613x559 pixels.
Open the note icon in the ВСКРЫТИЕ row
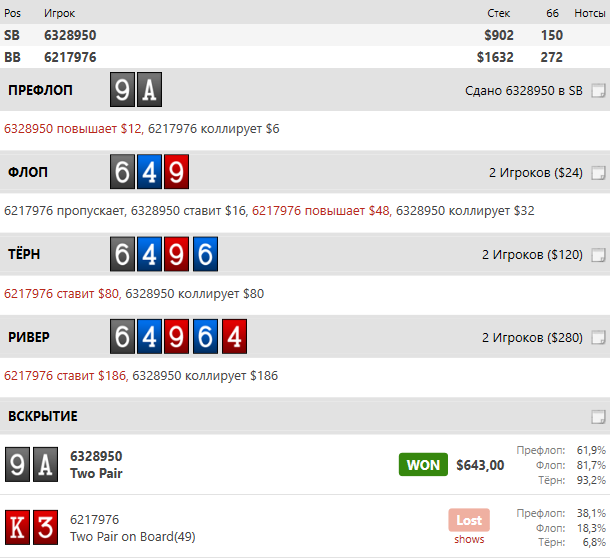[598, 417]
